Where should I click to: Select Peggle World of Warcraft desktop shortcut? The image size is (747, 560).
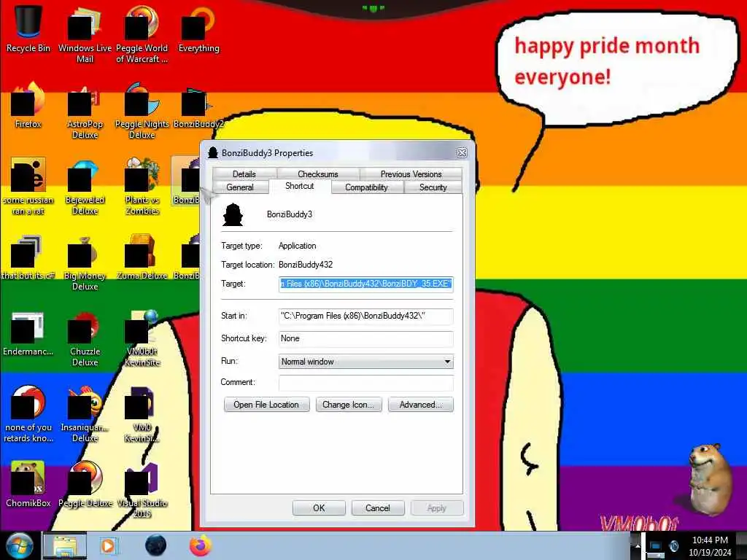(142, 34)
